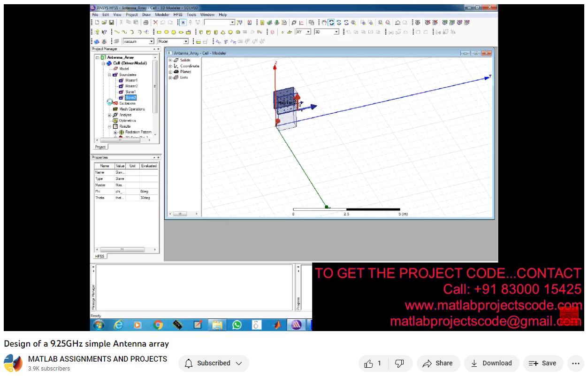Open WhatsApp from the Windows taskbar
588x379 pixels.
237,325
